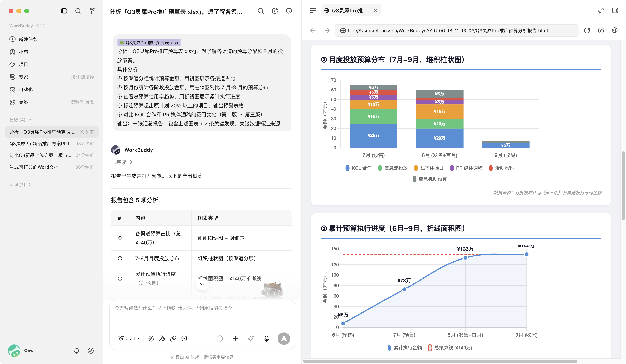Toggle 累计执行金额 legend series
The height and width of the screenshot is (364, 626).
[405, 348]
